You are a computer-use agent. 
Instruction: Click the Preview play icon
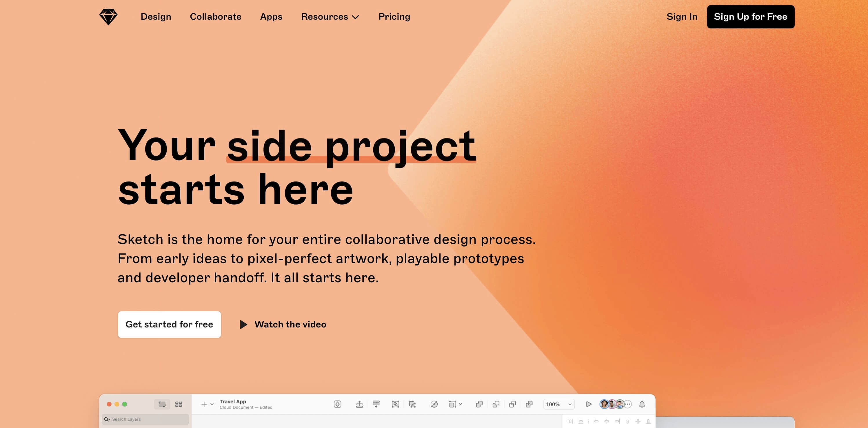[x=589, y=404]
